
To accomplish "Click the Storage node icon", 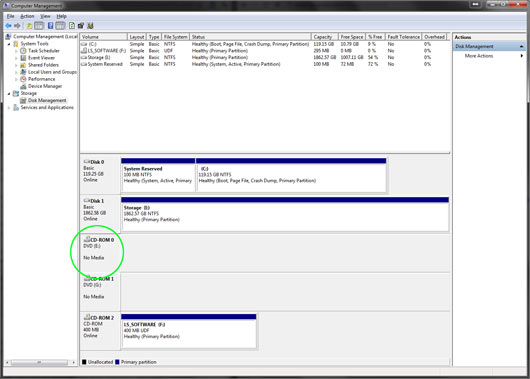I will 16,93.
